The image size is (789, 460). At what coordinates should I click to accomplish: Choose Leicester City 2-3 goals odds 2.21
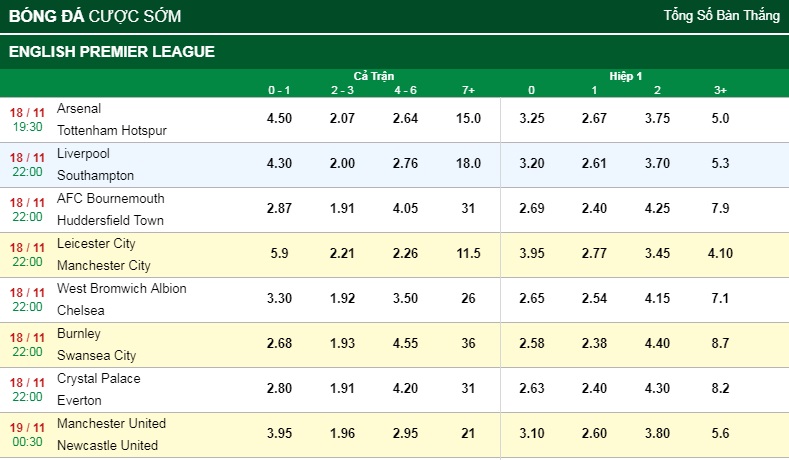[342, 254]
